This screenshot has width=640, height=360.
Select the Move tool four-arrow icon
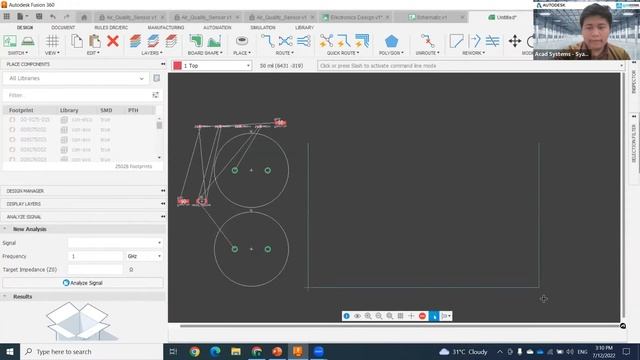tap(515, 41)
